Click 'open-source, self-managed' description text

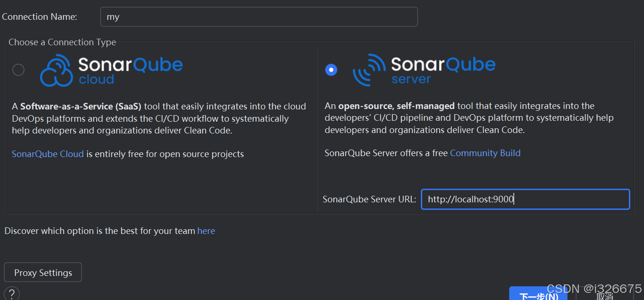tap(396, 106)
